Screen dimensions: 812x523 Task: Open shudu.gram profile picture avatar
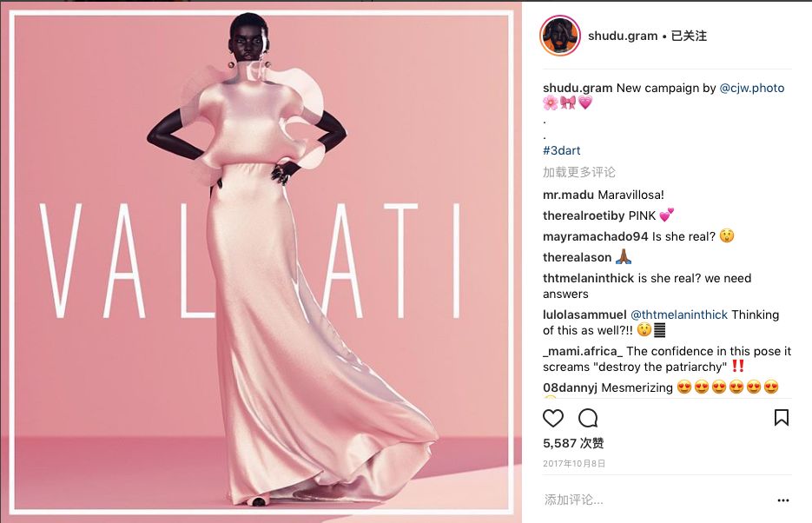(x=559, y=36)
